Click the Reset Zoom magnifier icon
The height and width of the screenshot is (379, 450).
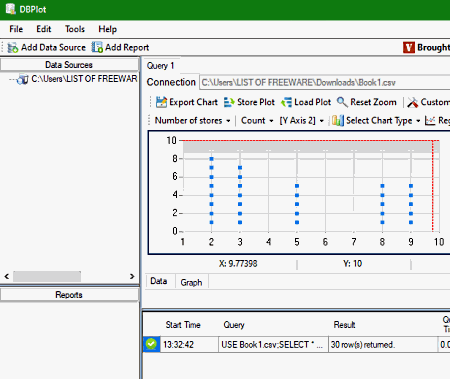342,102
